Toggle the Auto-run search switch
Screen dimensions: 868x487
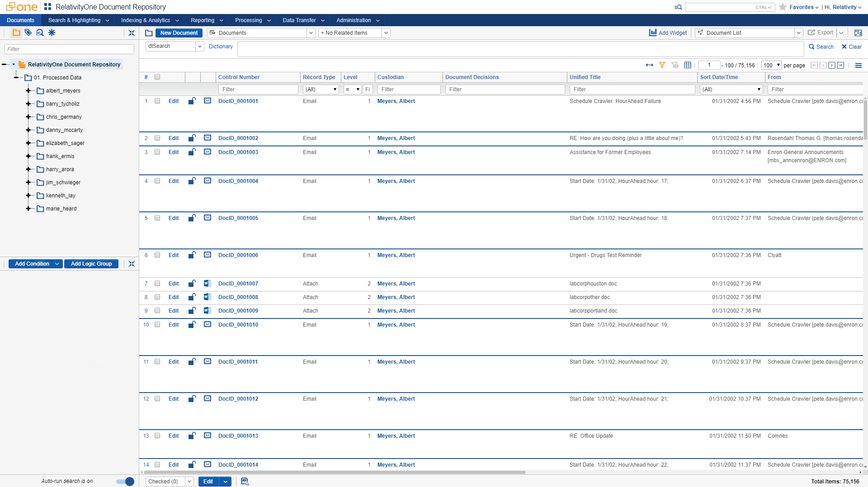pyautogui.click(x=125, y=482)
